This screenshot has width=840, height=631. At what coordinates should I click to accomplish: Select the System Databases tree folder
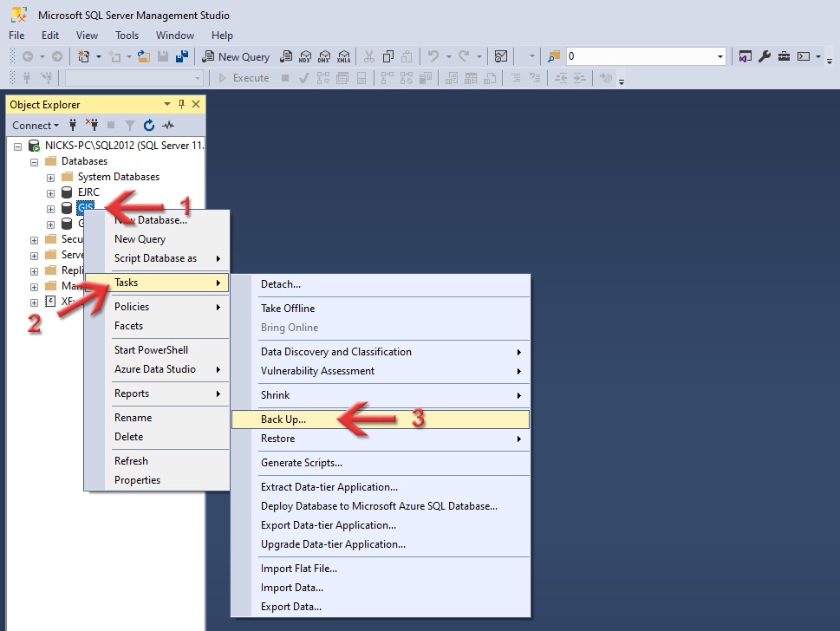click(x=119, y=177)
